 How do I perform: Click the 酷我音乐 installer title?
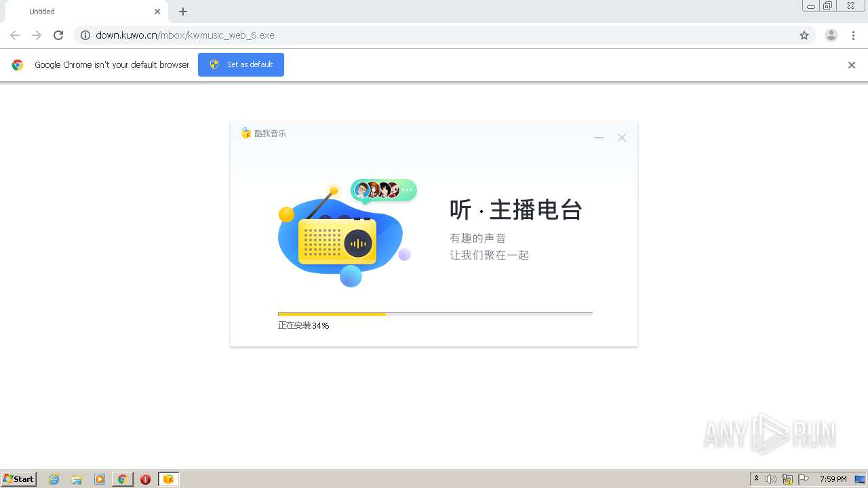[270, 134]
